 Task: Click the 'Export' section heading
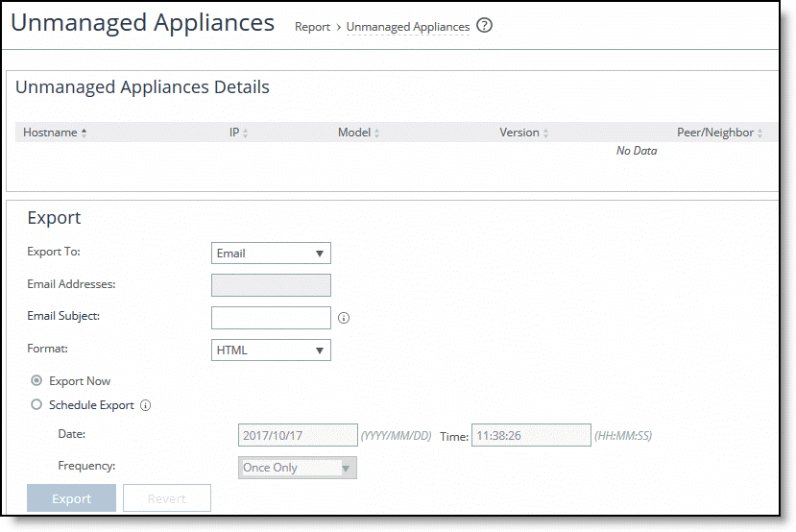point(54,218)
